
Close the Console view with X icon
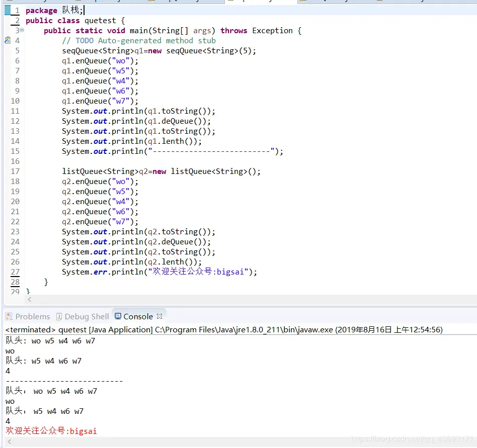click(x=160, y=316)
